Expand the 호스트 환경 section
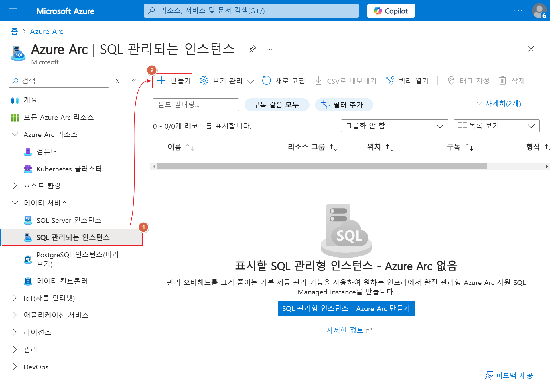 [x=15, y=186]
